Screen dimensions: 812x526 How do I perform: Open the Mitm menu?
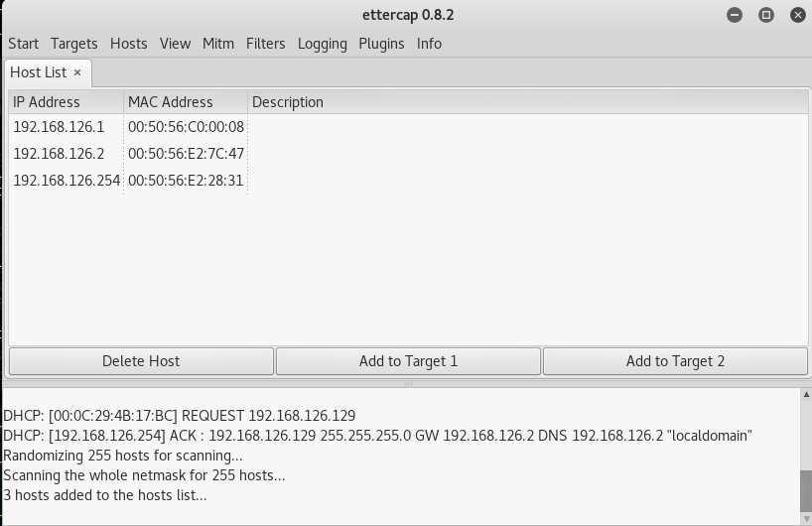[x=218, y=44]
